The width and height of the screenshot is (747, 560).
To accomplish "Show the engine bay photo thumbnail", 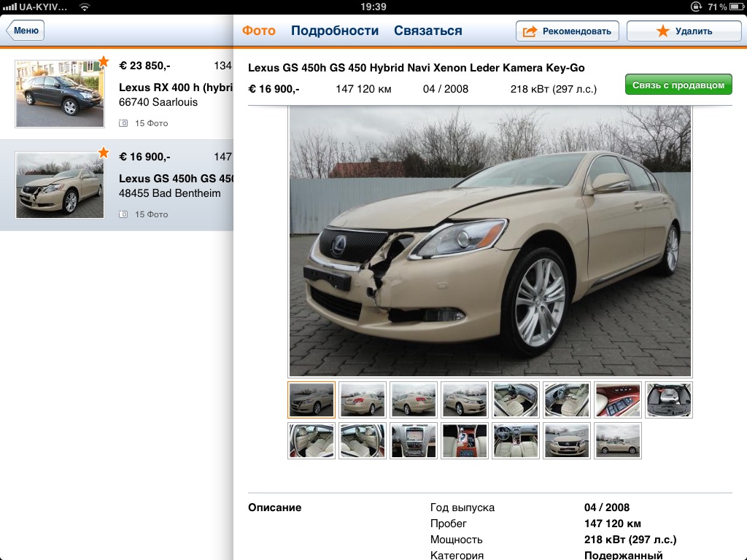I will tap(669, 400).
